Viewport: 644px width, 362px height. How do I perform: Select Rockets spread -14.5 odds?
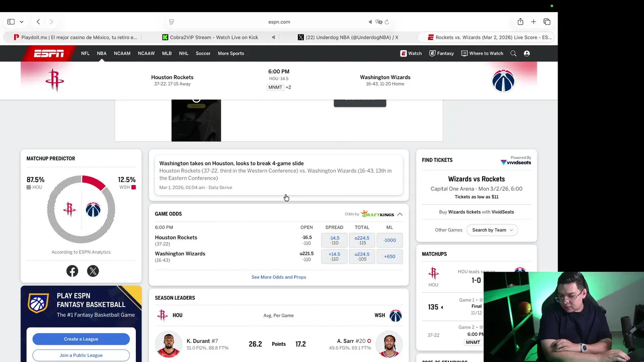(334, 240)
